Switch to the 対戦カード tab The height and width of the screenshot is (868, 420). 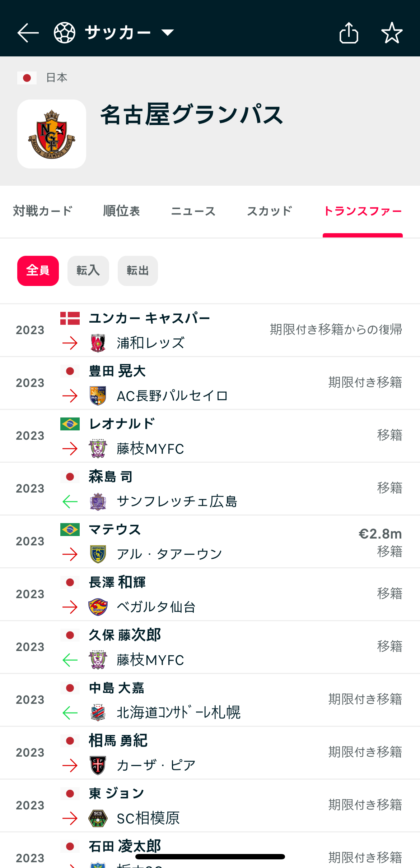click(x=43, y=211)
